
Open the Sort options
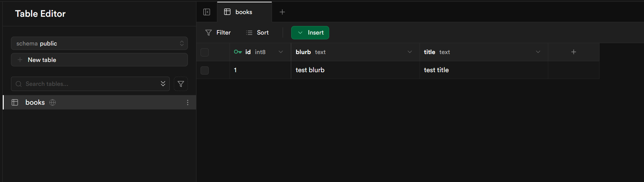[258, 33]
